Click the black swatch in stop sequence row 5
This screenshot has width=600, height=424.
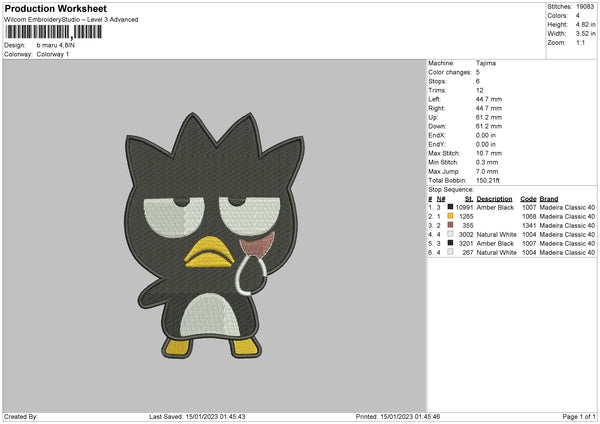point(450,243)
